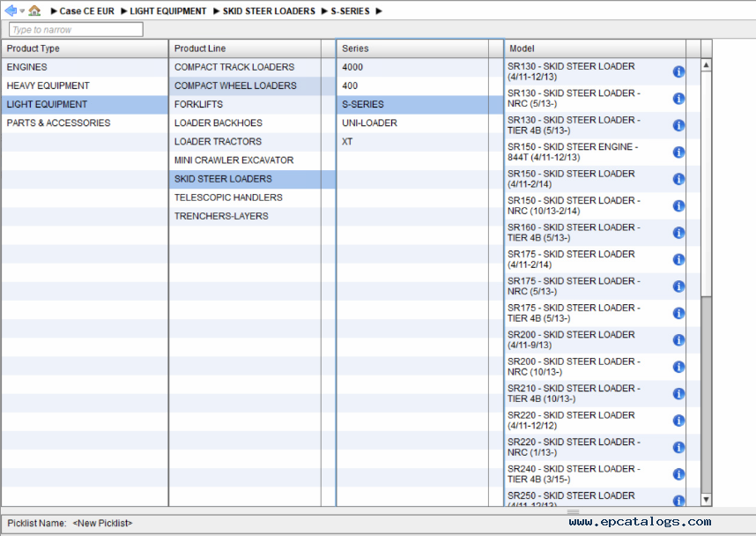Open info for SR240 Tier 4B (3/15-)

point(678,474)
